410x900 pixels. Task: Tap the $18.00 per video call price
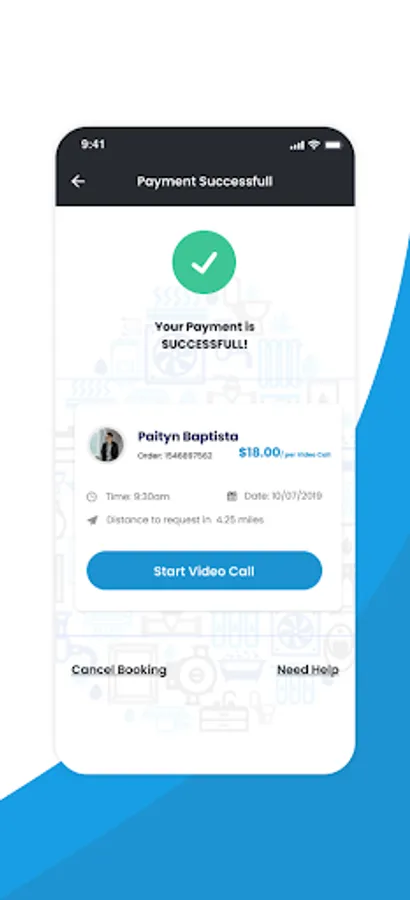pyautogui.click(x=285, y=453)
